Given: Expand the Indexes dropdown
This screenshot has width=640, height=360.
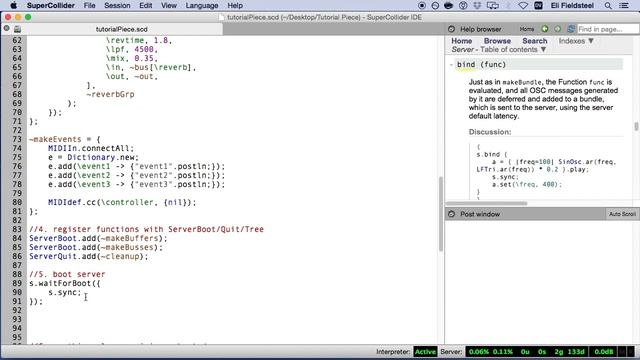Looking at the screenshot, I should (x=576, y=41).
